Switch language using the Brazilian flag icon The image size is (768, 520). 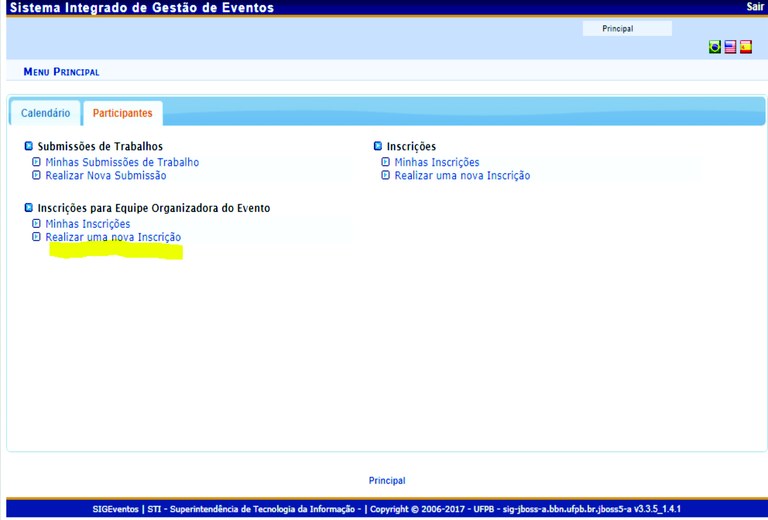click(715, 47)
